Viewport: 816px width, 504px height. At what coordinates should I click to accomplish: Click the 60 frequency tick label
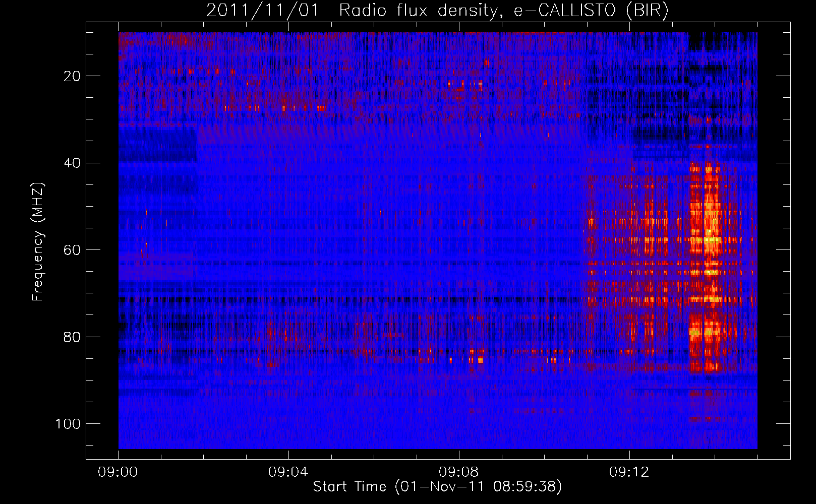[72, 250]
